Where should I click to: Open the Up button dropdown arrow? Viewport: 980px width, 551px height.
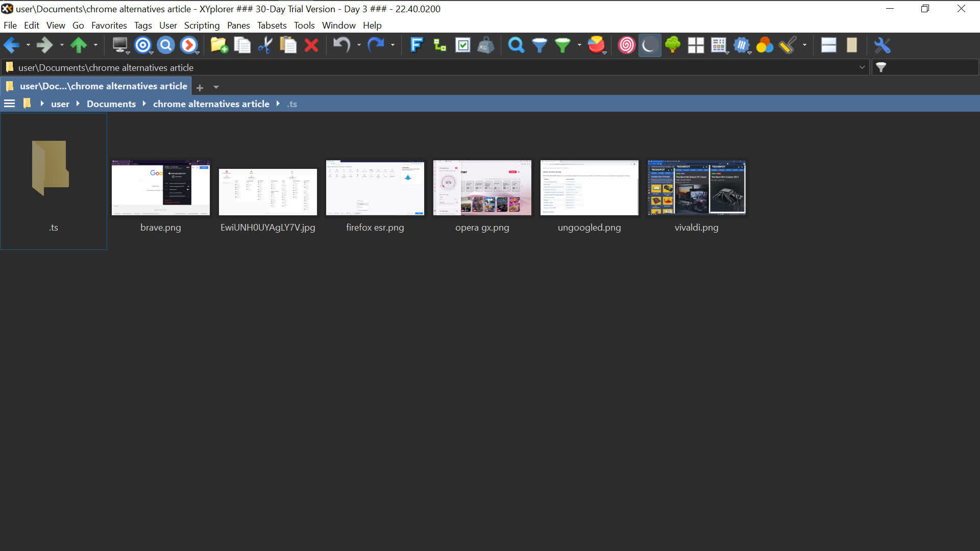[x=95, y=45]
